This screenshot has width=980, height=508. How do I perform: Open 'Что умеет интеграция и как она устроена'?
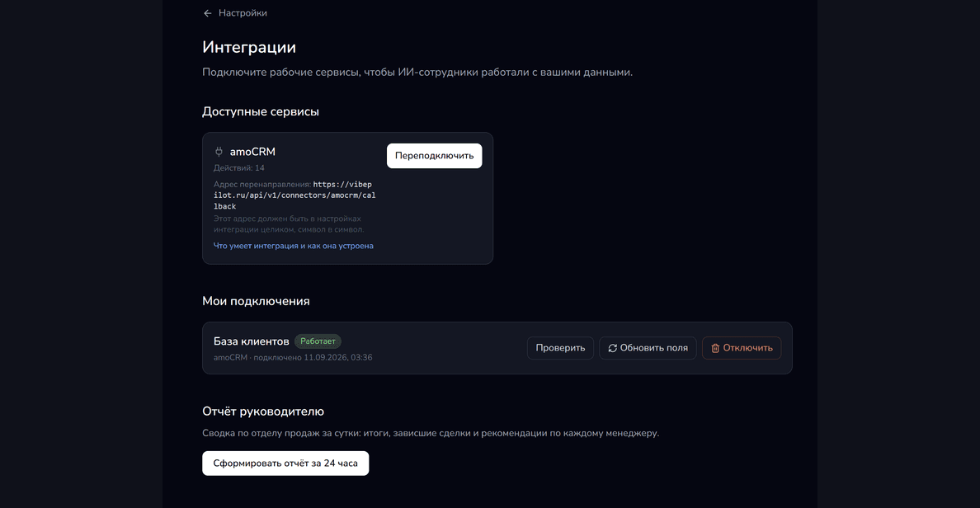294,246
